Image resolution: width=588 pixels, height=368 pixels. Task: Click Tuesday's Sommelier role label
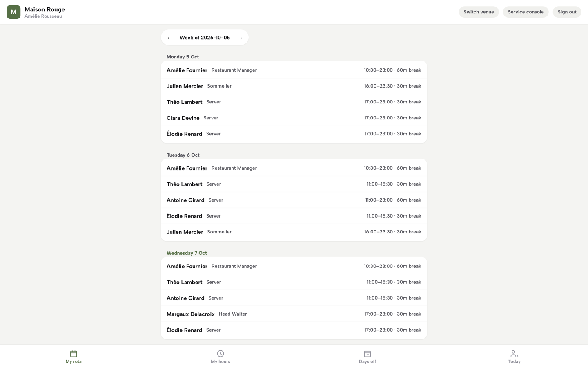coord(219,232)
